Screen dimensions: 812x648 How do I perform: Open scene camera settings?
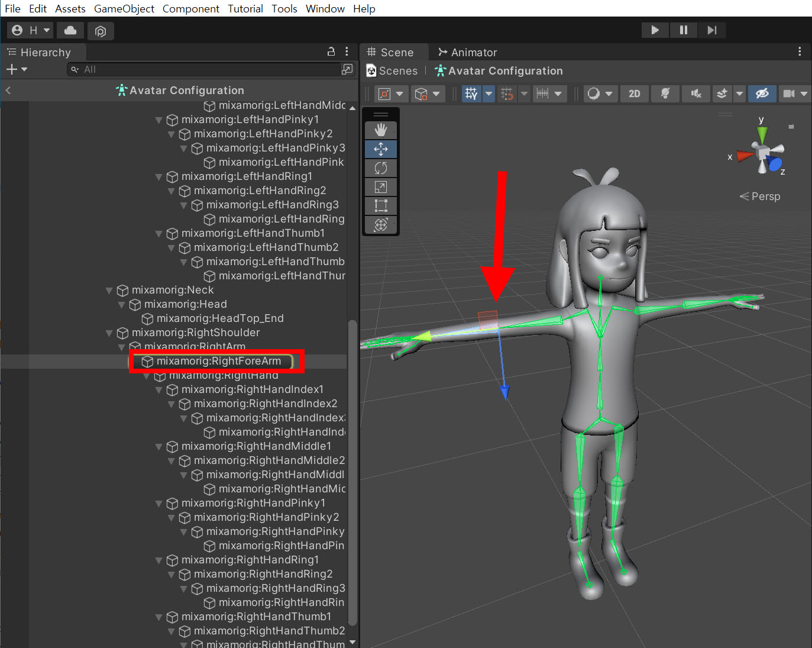pyautogui.click(x=788, y=94)
